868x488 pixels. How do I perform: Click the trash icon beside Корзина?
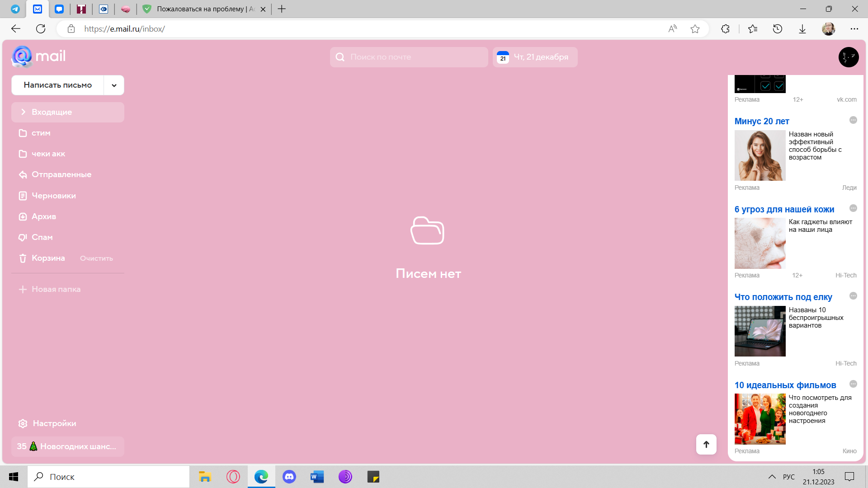coord(23,258)
